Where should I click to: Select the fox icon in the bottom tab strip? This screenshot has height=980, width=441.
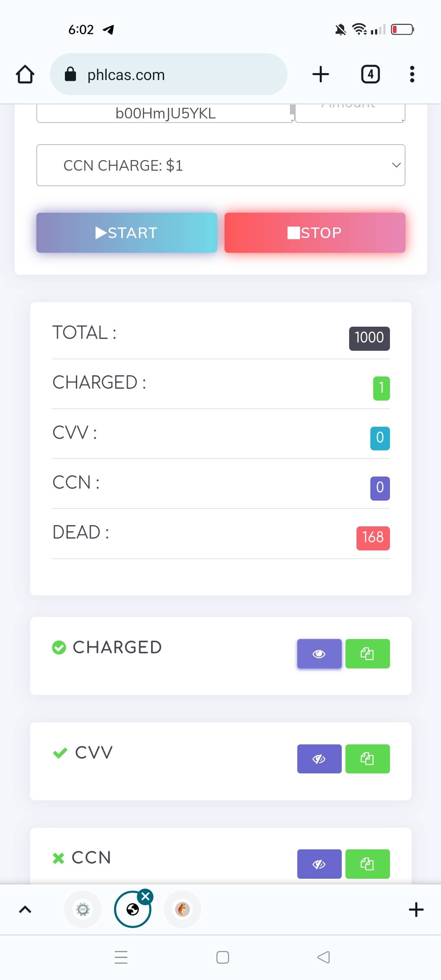click(x=183, y=909)
